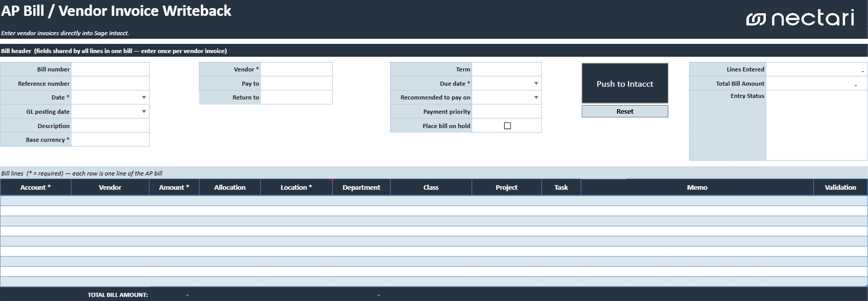Click the Pay to field
Image resolution: width=868 pixels, height=301 pixels.
[x=297, y=84]
